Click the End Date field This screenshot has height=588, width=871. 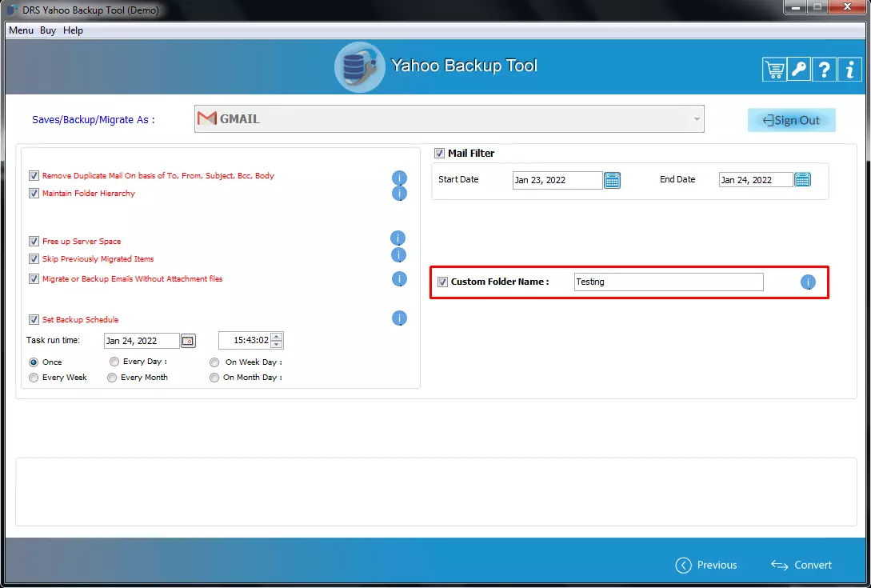click(756, 179)
